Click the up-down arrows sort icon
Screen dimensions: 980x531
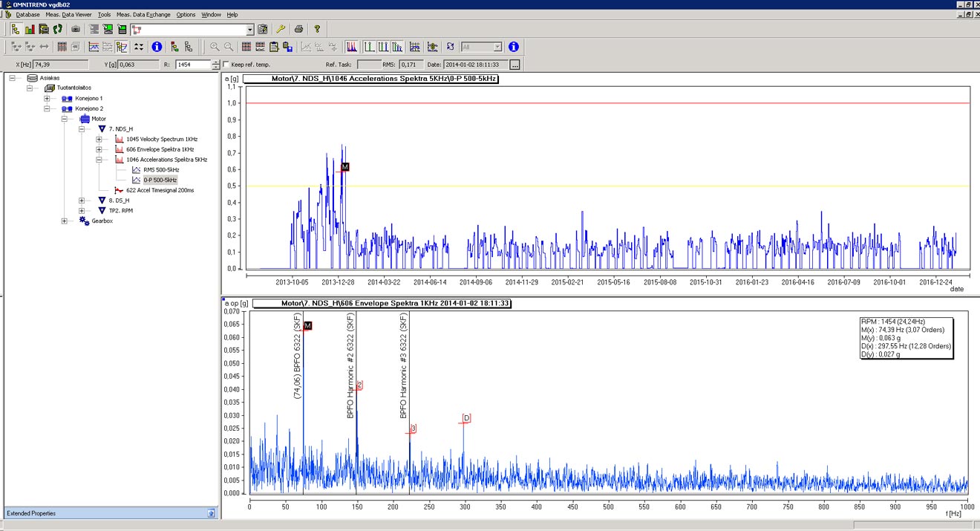(x=139, y=47)
